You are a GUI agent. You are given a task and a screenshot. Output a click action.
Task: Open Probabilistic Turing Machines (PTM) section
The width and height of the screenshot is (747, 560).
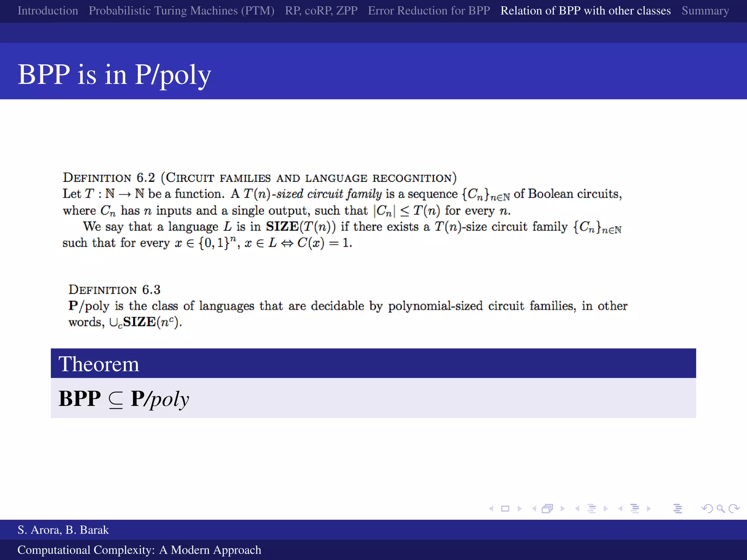[x=182, y=11]
